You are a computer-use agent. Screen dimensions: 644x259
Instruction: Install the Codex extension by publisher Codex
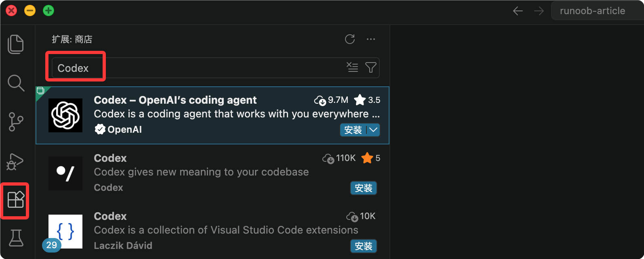(x=363, y=188)
